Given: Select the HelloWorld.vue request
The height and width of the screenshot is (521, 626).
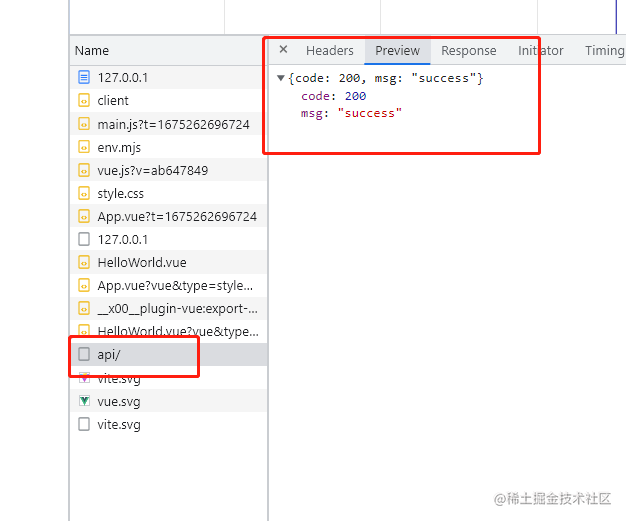Looking at the screenshot, I should click(168, 262).
